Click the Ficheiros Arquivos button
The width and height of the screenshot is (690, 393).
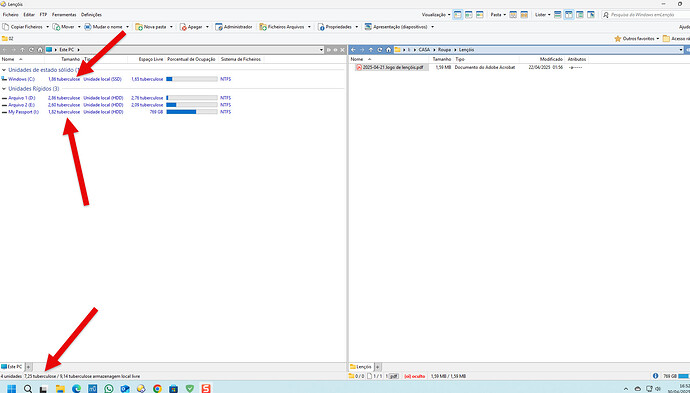282,27
